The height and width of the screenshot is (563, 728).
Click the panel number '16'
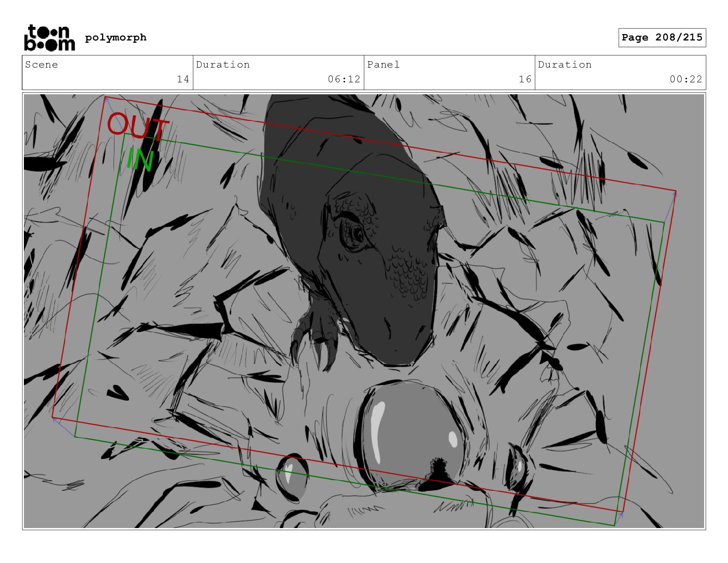pos(525,79)
